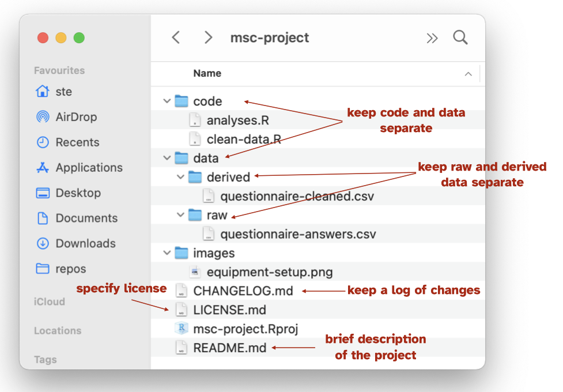Open Recents in the sidebar
Screen dimensions: 563x392
[77, 142]
